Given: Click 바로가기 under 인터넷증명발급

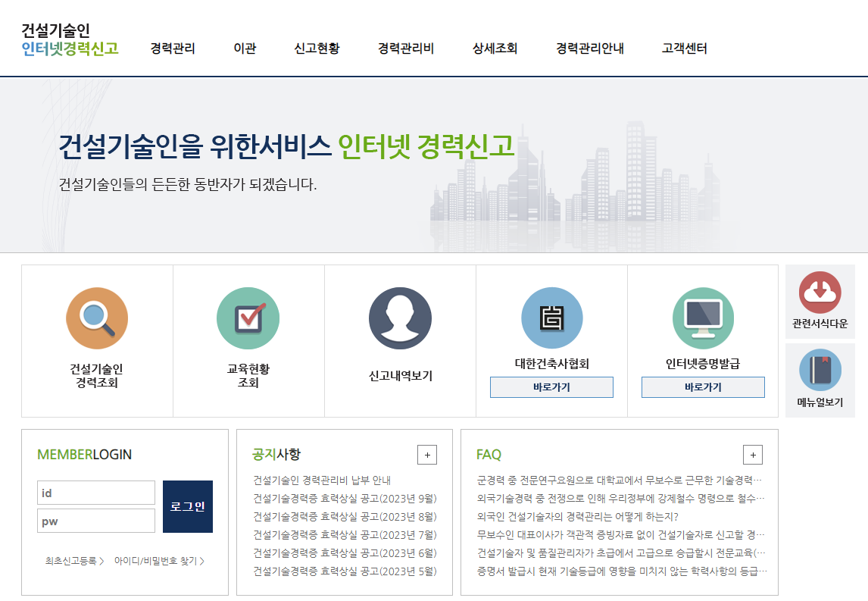Looking at the screenshot, I should pyautogui.click(x=703, y=387).
